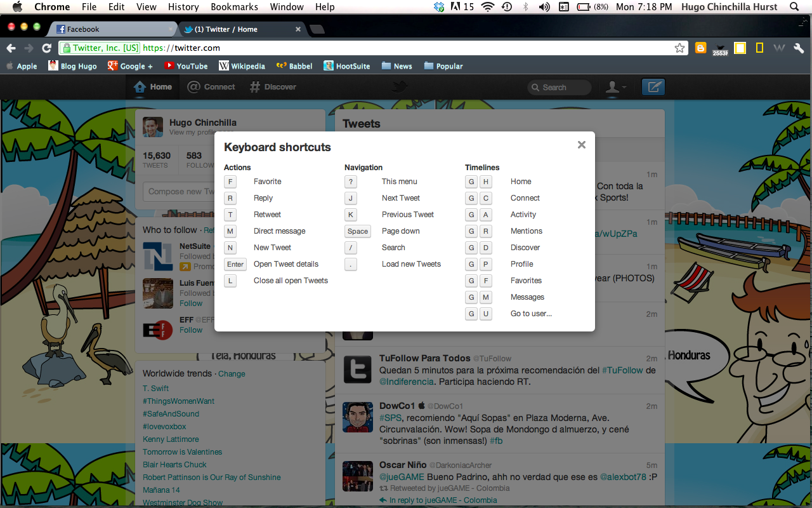This screenshot has height=508, width=812.
Task: Open the Help menu
Action: coord(325,7)
